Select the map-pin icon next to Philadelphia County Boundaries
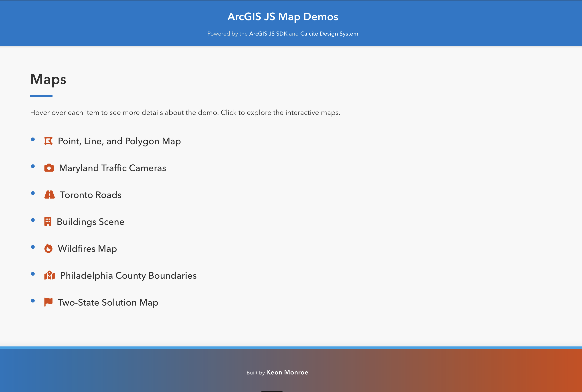This screenshot has width=582, height=392. click(x=50, y=275)
